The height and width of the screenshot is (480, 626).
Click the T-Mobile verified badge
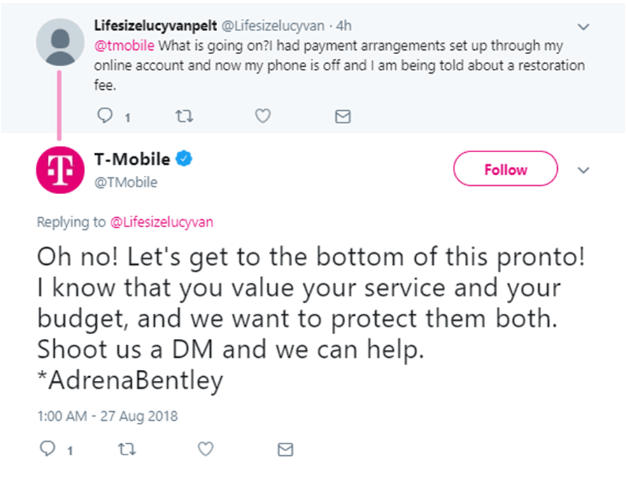coord(184,159)
